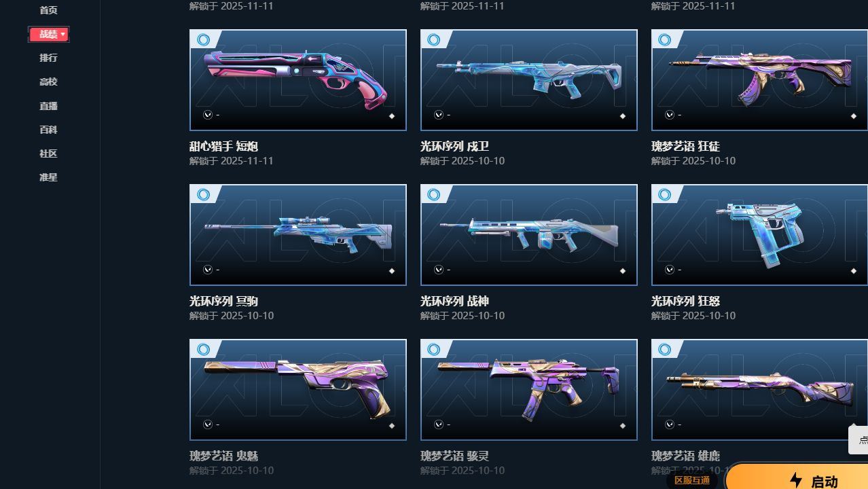This screenshot has width=868, height=489.
Task: Click the ring badge on 瑰梦艺语 狂徒 card
Action: pyautogui.click(x=665, y=39)
